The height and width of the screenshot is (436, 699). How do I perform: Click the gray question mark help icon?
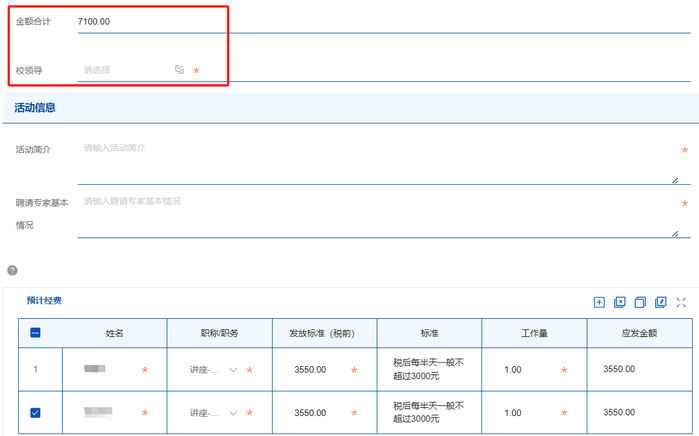point(12,270)
